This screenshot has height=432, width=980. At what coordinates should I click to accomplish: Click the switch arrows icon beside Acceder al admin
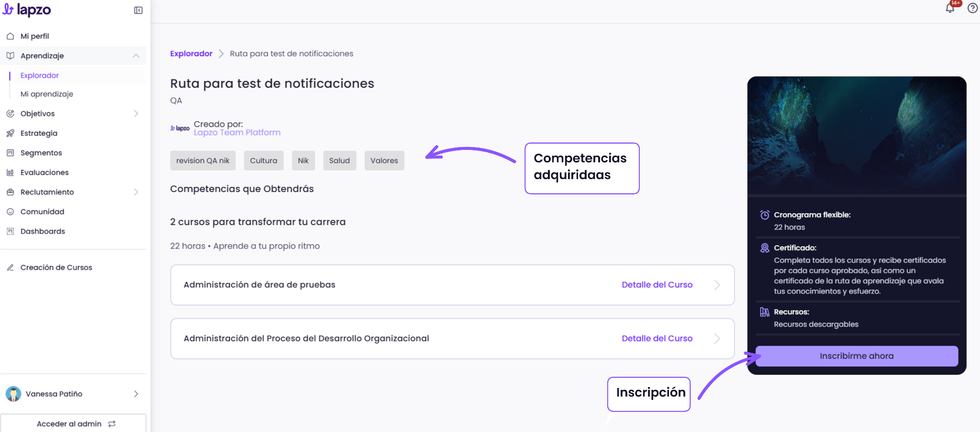click(x=112, y=424)
